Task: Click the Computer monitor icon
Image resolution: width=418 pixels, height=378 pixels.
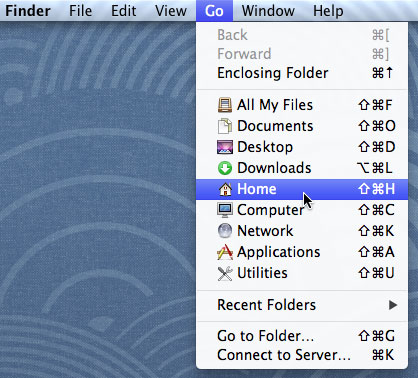Action: (x=225, y=210)
